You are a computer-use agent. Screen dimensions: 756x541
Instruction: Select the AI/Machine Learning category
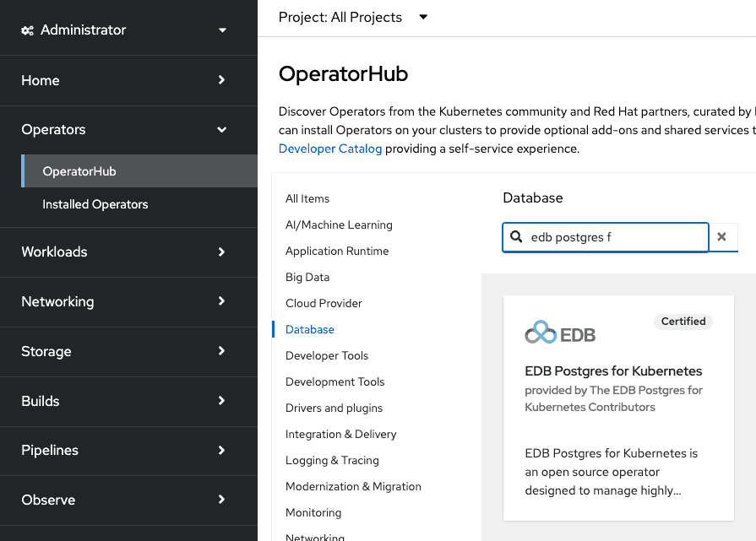[x=339, y=225]
